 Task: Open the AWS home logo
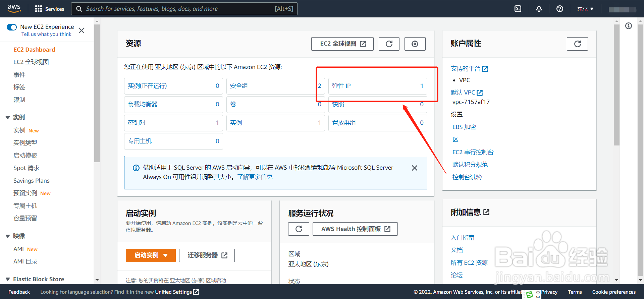coord(14,8)
